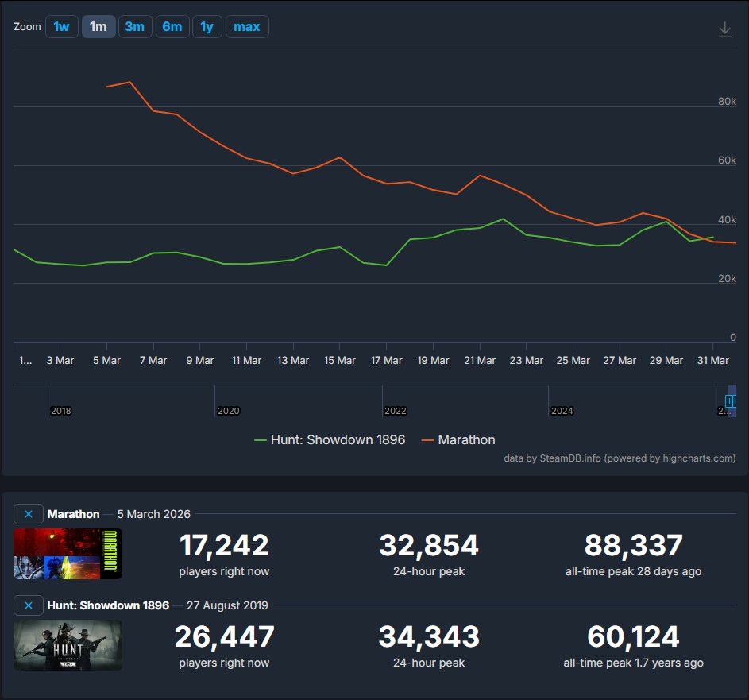Click navigator timeline at 2020 label
Screen dimensions: 749x700
228,411
